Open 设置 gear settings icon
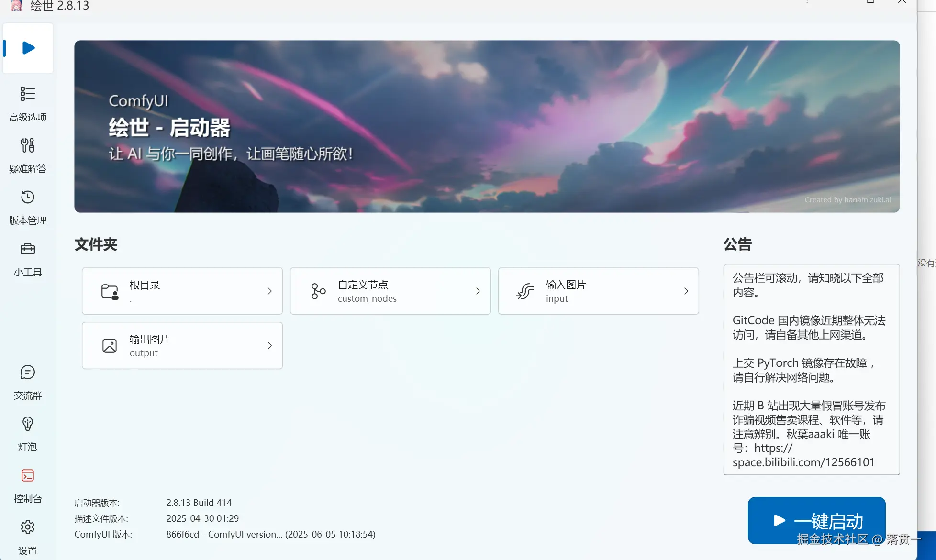The image size is (936, 560). coord(27,527)
